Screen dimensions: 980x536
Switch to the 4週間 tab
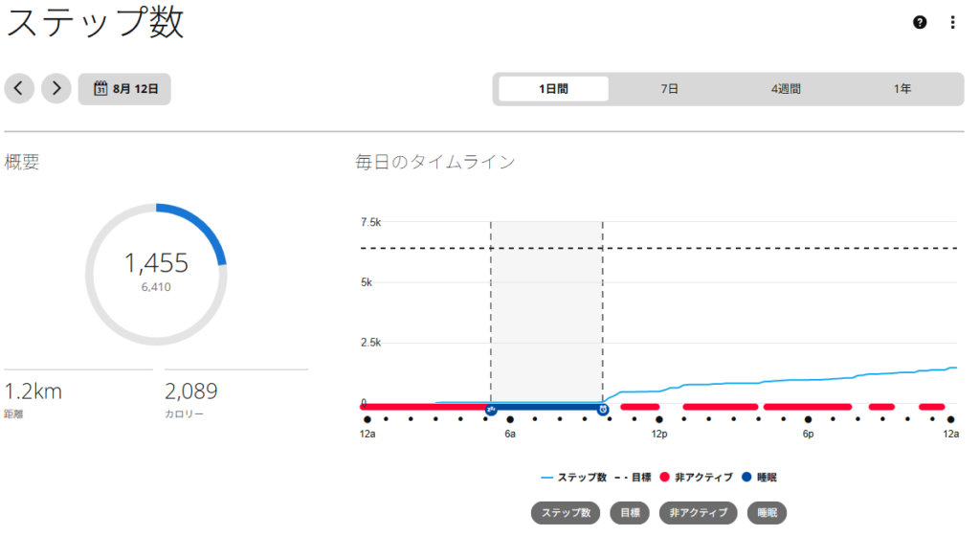click(786, 89)
